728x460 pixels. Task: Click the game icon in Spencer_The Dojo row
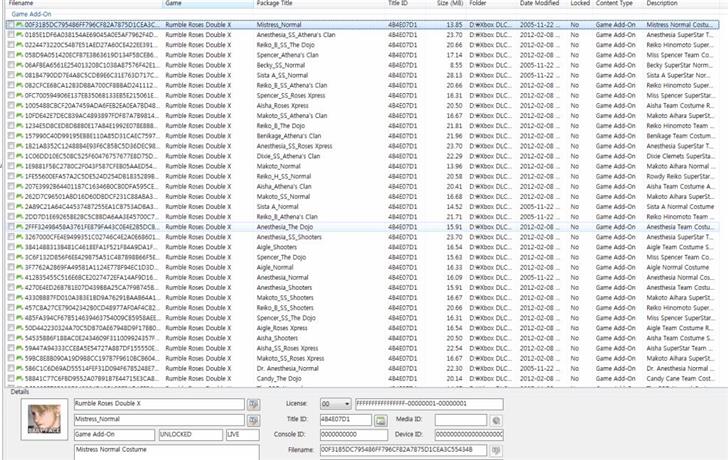pyautogui.click(x=20, y=257)
